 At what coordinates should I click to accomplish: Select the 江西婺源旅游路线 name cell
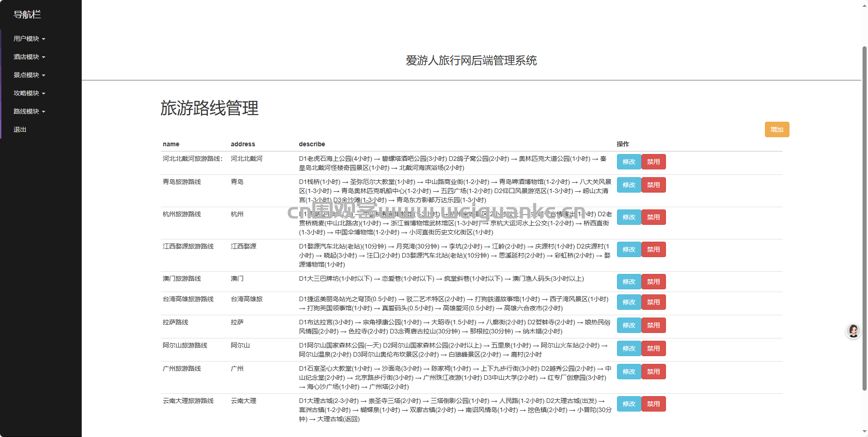[188, 246]
